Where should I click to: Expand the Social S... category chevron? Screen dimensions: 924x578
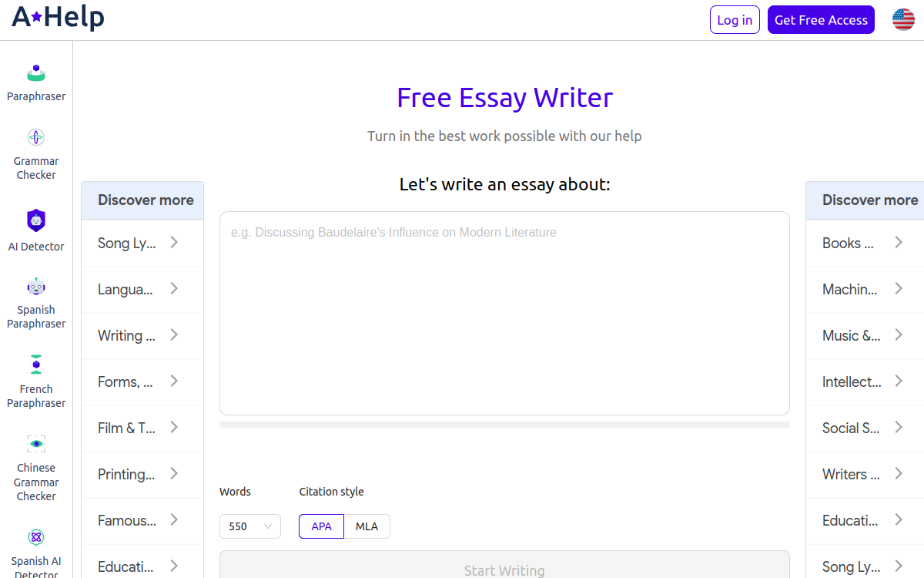pyautogui.click(x=899, y=427)
